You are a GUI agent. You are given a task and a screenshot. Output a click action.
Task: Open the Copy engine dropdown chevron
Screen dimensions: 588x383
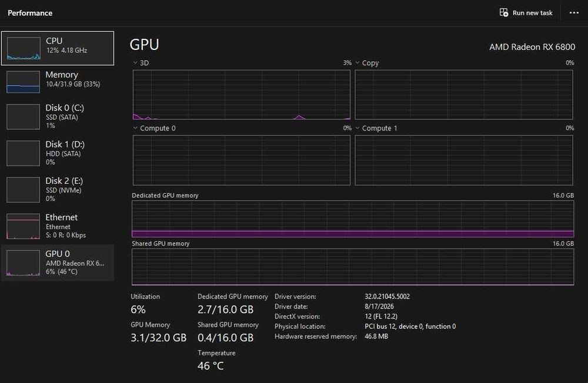pos(358,63)
